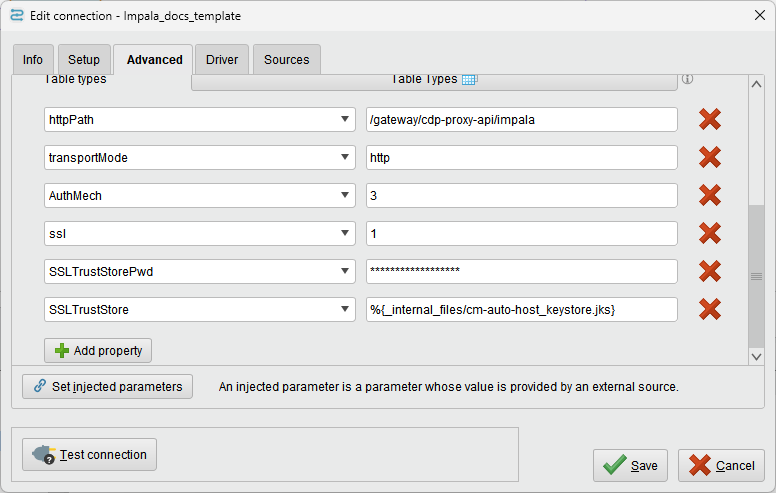Screen dimensions: 776x493
Task: Remove the SSLTrustStore property row
Action: pyautogui.click(x=710, y=310)
